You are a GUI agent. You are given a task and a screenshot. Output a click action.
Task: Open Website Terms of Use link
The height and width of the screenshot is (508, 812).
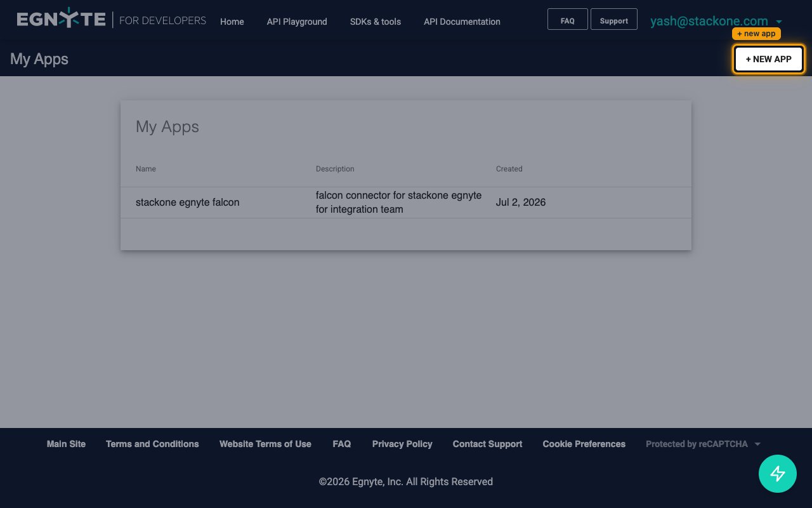(265, 444)
